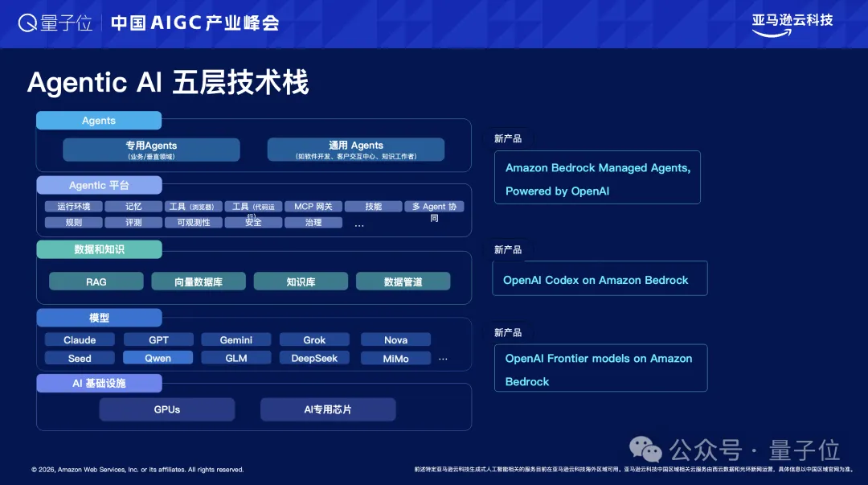Viewport: 868px width, 485px height.
Task: Select the 知识库 box
Action: (x=301, y=282)
